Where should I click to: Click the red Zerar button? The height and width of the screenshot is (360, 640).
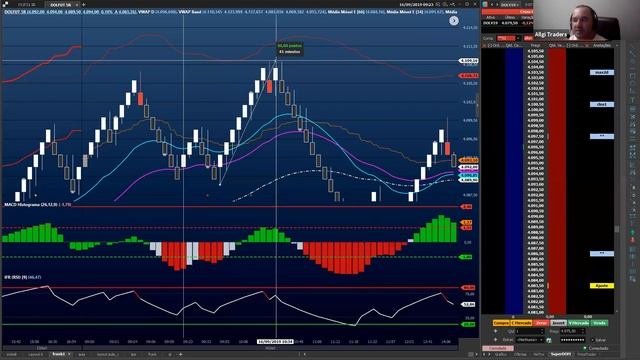[541, 323]
